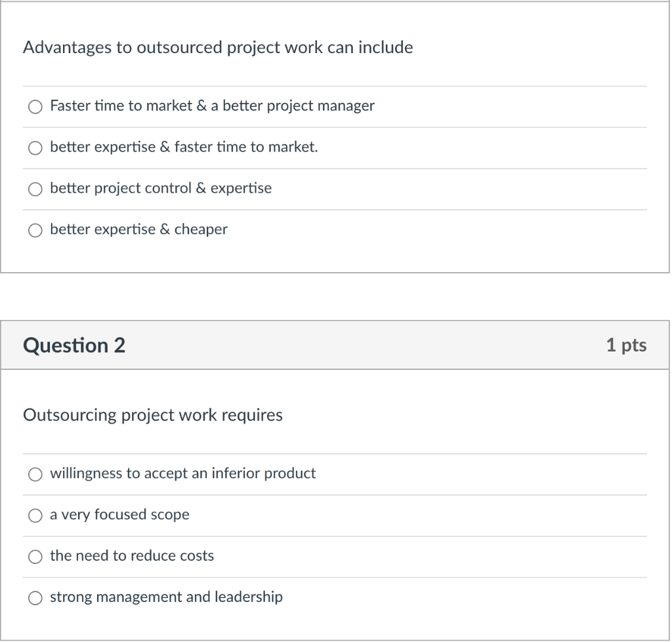Click the answer text 'better project control & expertise'
Screen dimensions: 672x642
pyautogui.click(x=161, y=189)
